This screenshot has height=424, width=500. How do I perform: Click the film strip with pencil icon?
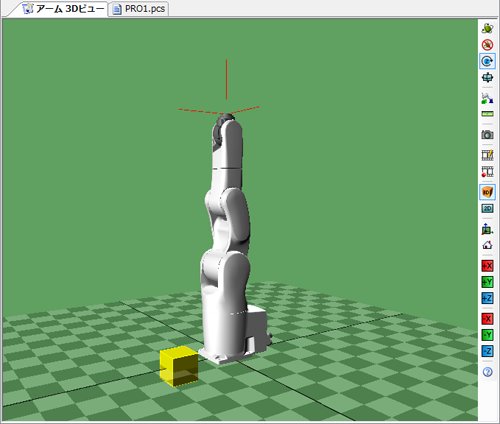tap(487, 155)
